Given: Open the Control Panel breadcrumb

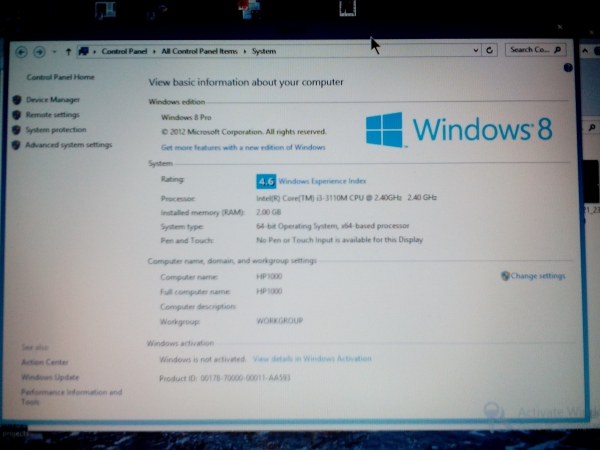Looking at the screenshot, I should point(124,51).
